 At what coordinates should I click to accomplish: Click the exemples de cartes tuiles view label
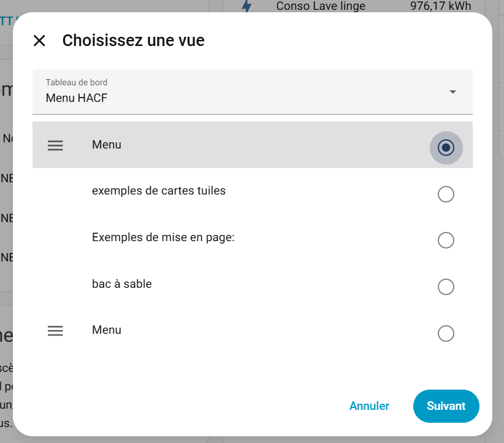[x=159, y=191]
